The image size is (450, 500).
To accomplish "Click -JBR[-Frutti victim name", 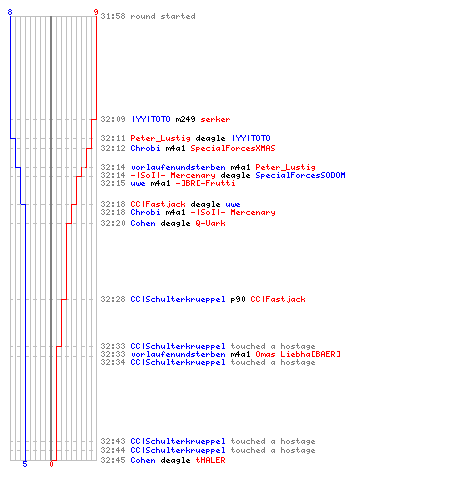I will [x=205, y=183].
